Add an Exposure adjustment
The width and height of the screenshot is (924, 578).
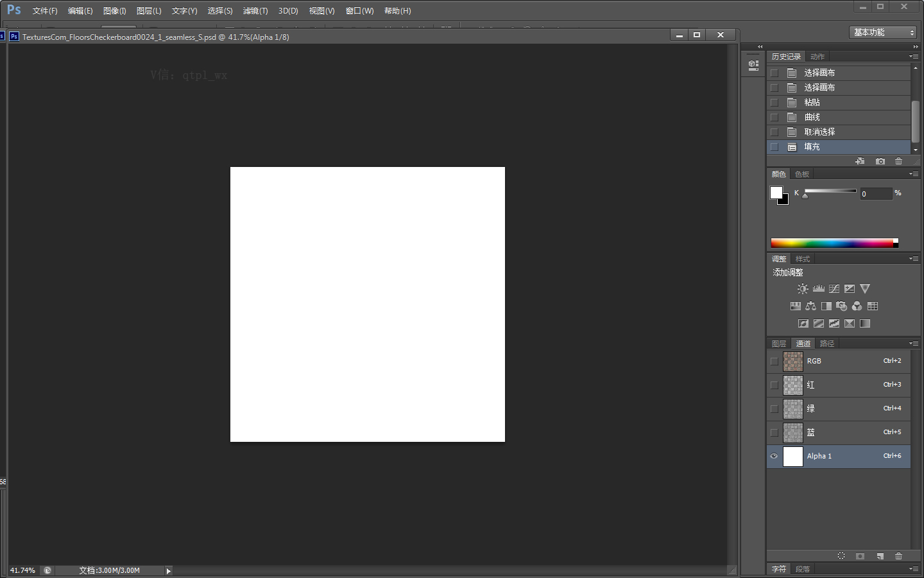(x=850, y=289)
